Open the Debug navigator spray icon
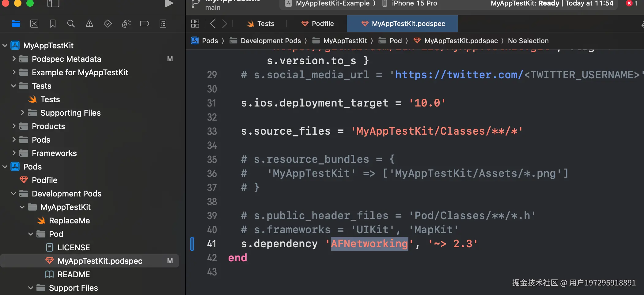Viewport: 644px width, 295px height. 126,24
